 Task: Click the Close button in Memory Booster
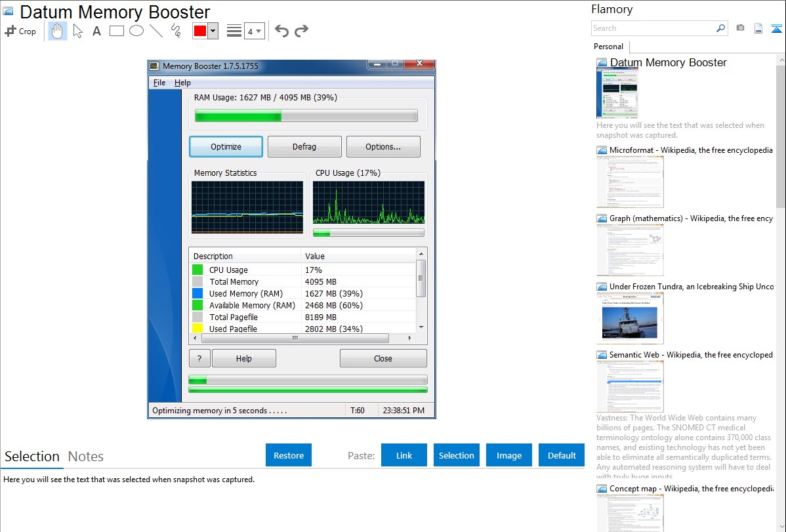point(383,358)
